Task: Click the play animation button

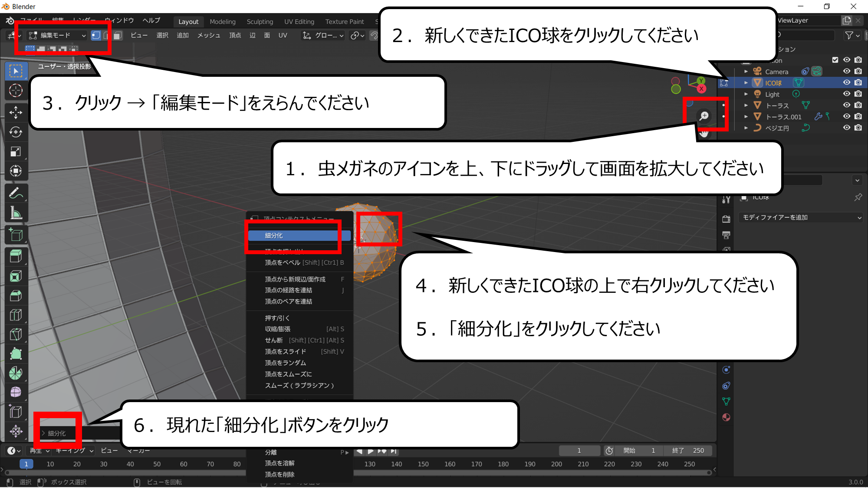Action: point(370,451)
